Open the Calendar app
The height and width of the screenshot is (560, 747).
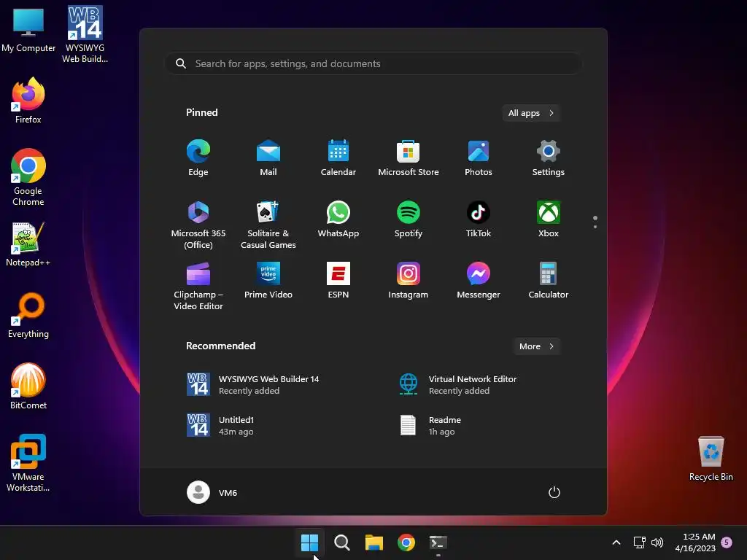pos(338,158)
